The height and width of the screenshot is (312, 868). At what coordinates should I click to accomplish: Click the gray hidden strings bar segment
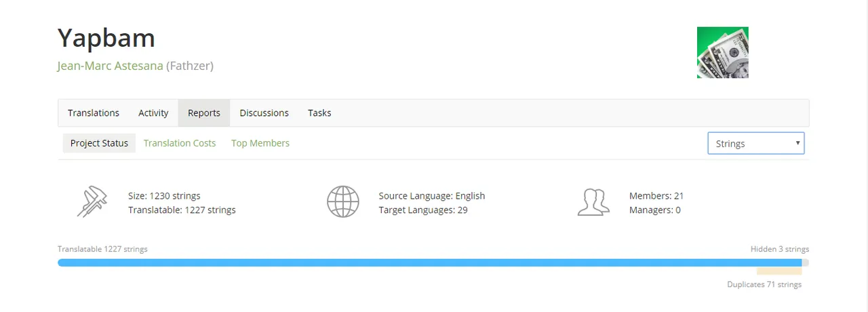pyautogui.click(x=806, y=262)
